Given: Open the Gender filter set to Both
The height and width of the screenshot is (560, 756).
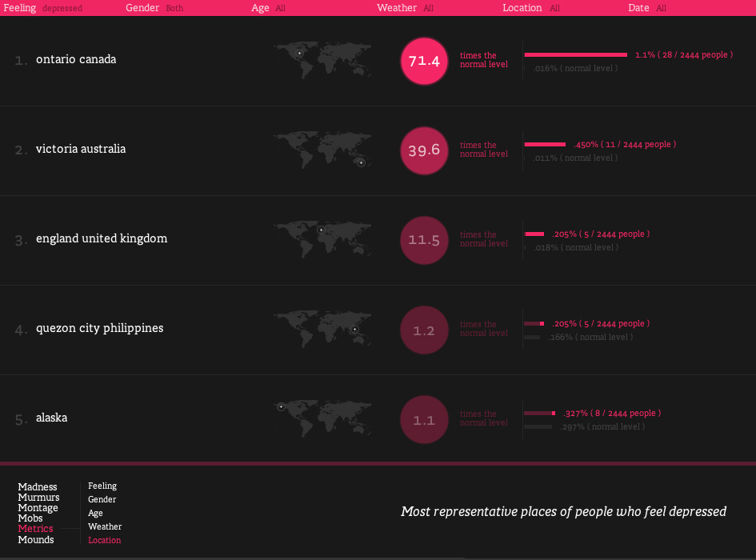Looking at the screenshot, I should (154, 8).
